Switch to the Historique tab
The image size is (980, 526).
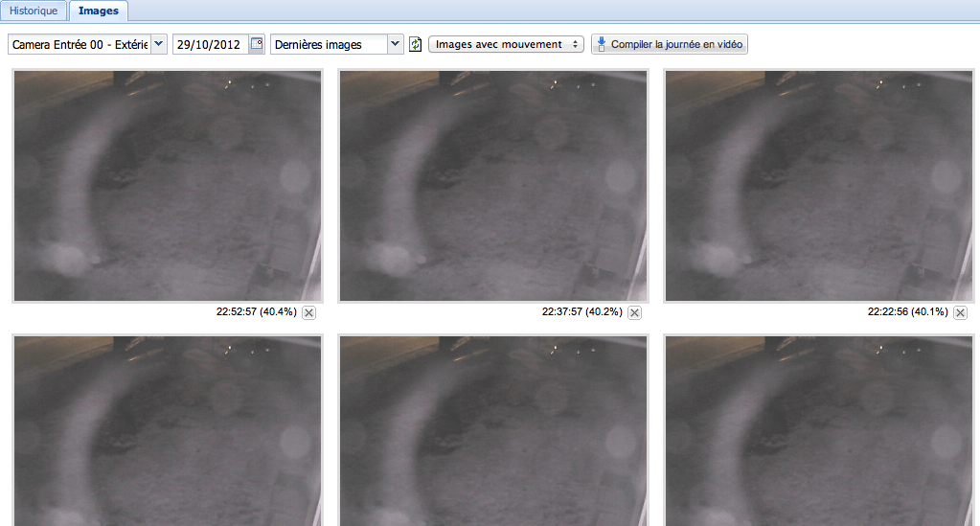pos(34,11)
